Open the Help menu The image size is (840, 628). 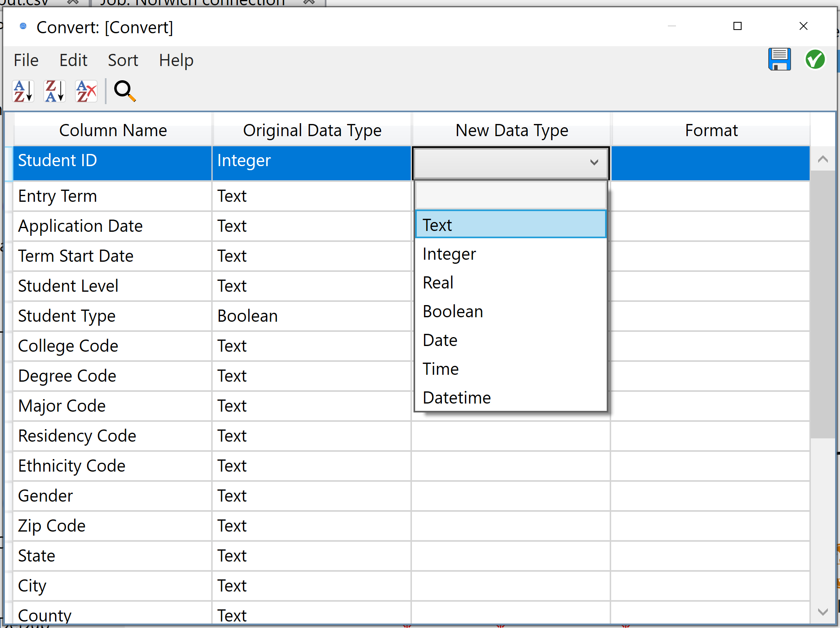coord(176,60)
